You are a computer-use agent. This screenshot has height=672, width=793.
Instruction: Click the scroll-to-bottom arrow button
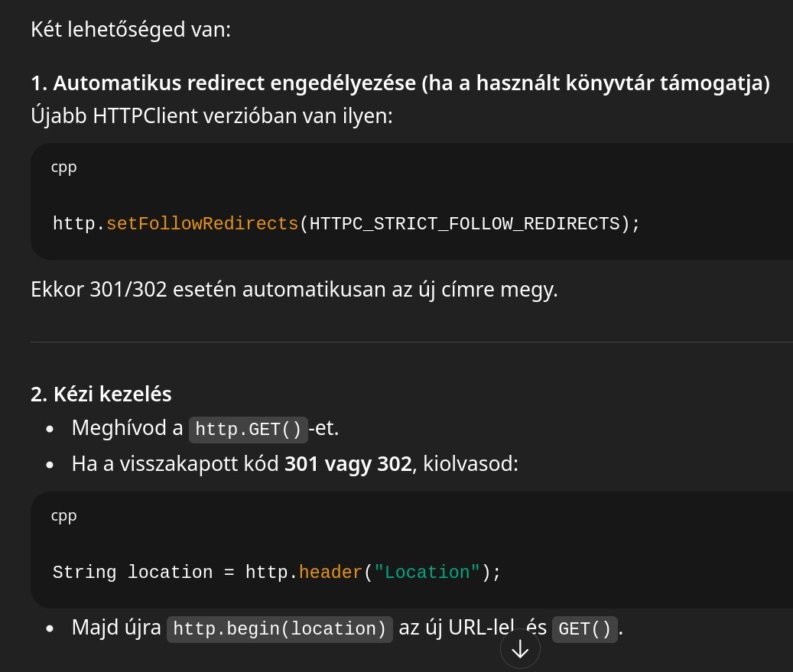coord(520,649)
